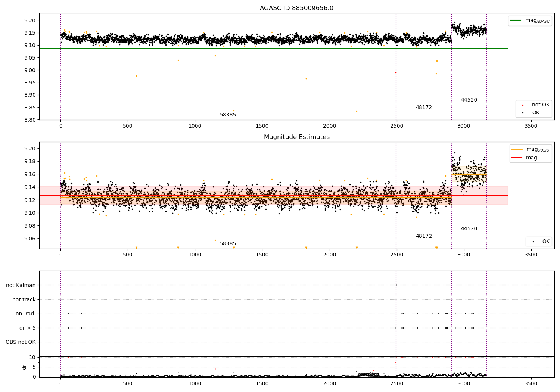This screenshot has width=560, height=392.
Task: Click the orange line sample in the middle legend
Action: [517, 149]
